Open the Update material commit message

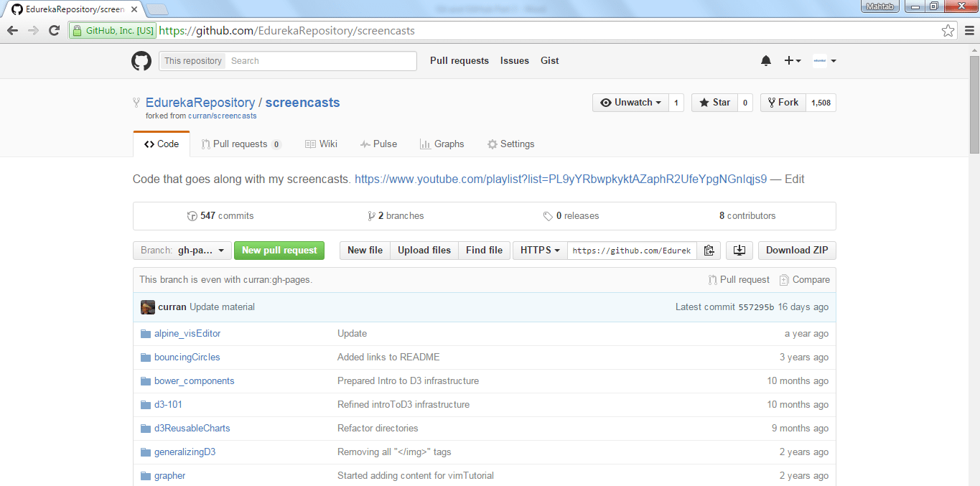pos(222,307)
